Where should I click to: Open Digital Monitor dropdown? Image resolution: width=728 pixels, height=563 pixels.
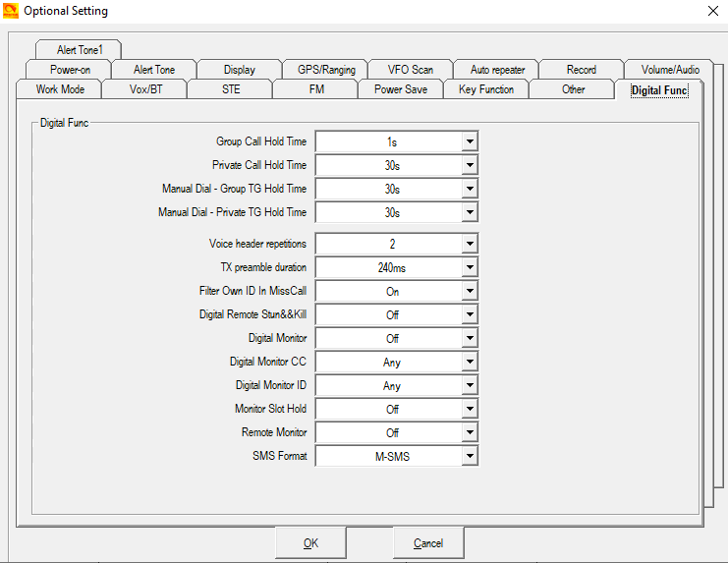pos(470,338)
